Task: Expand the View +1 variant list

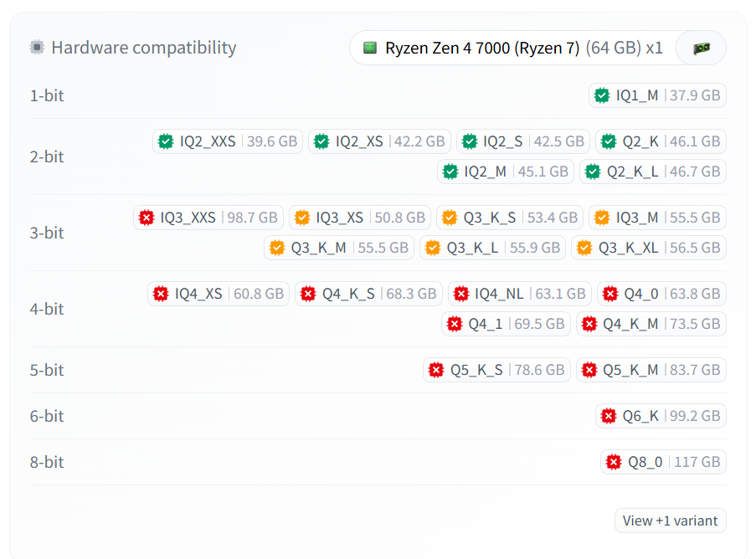Action: [670, 521]
